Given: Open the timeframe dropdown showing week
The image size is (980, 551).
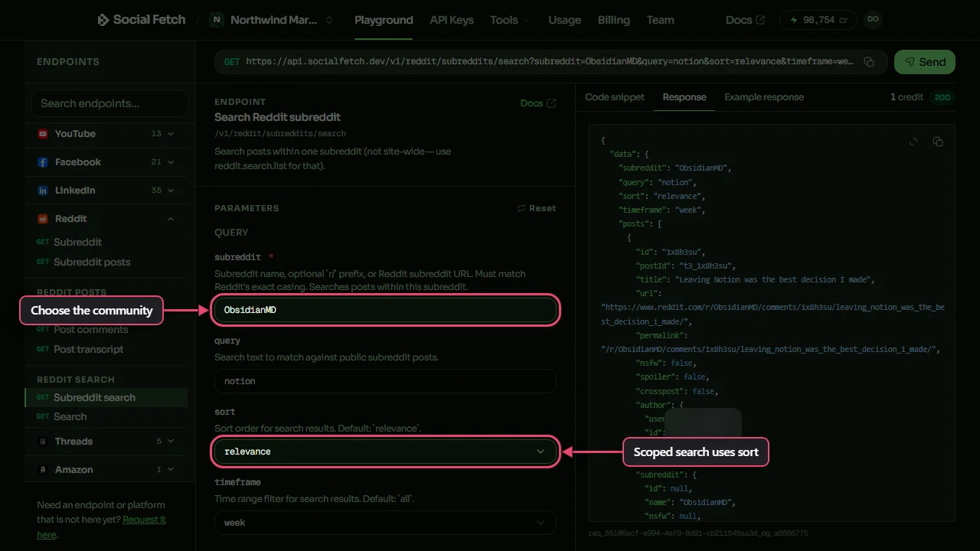Looking at the screenshot, I should (385, 523).
